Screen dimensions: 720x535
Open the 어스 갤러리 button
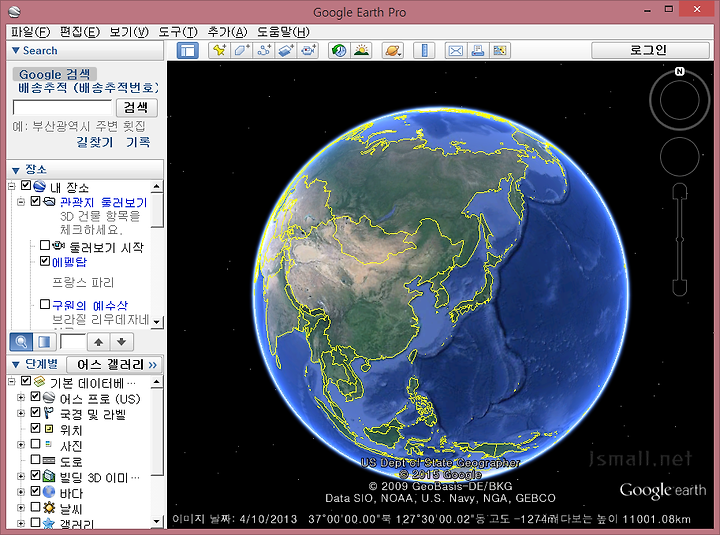(115, 365)
